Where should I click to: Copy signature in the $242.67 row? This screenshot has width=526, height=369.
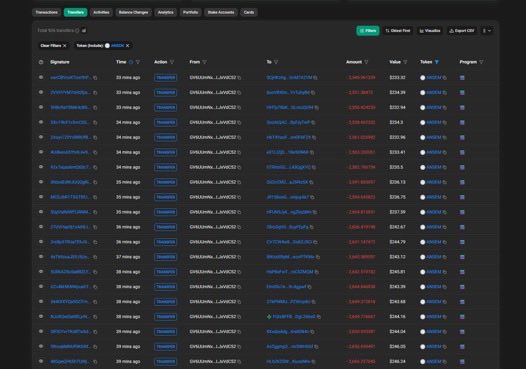pyautogui.click(x=95, y=227)
